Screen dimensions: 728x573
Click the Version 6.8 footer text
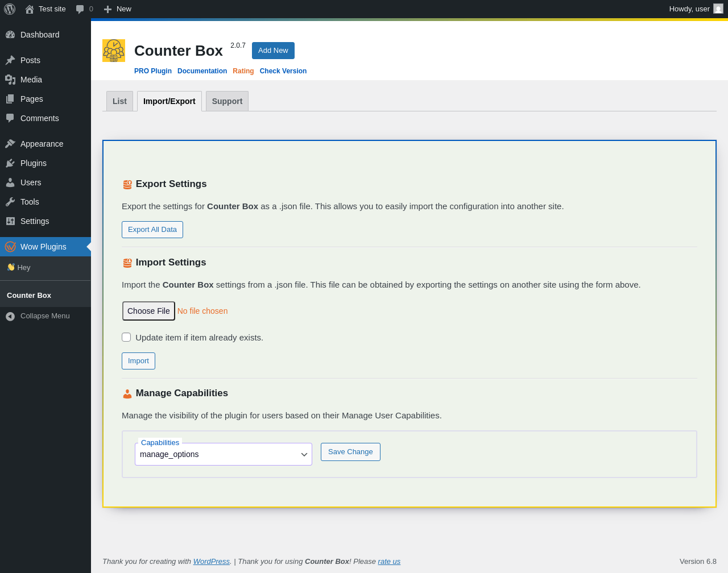[x=698, y=561]
